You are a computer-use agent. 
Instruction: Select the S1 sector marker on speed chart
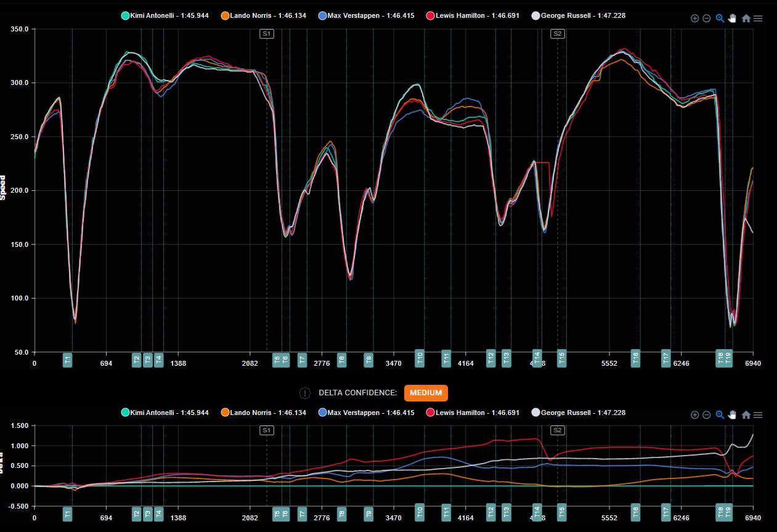(267, 34)
